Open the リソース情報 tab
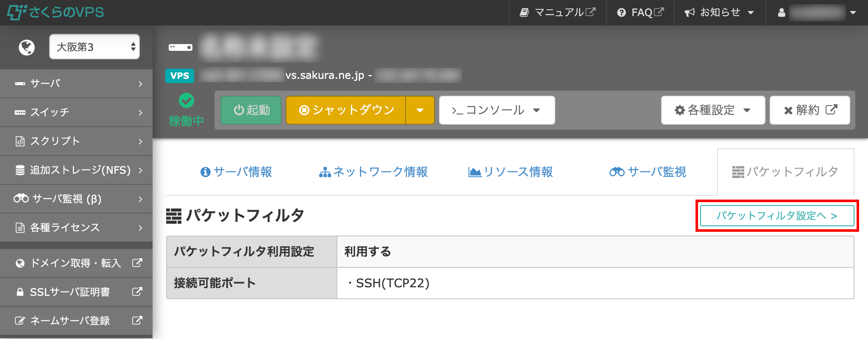 [511, 172]
